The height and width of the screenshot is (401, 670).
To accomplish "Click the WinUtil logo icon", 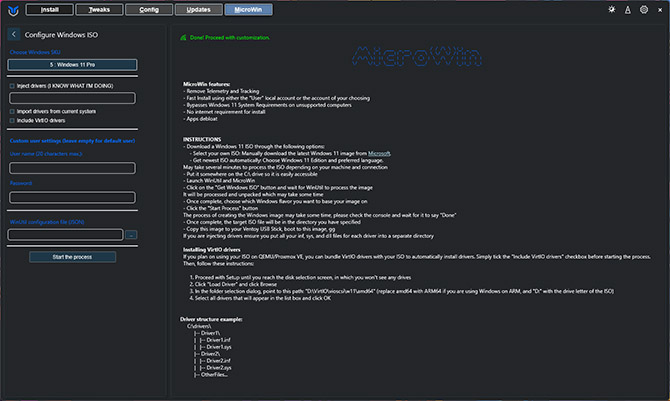I will point(12,10).
